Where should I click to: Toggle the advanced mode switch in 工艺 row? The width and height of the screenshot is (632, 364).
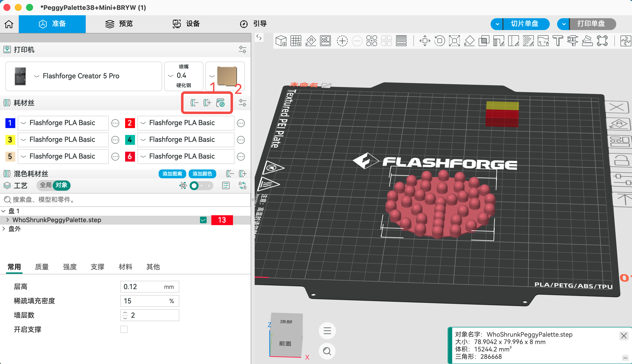pyautogui.click(x=201, y=185)
